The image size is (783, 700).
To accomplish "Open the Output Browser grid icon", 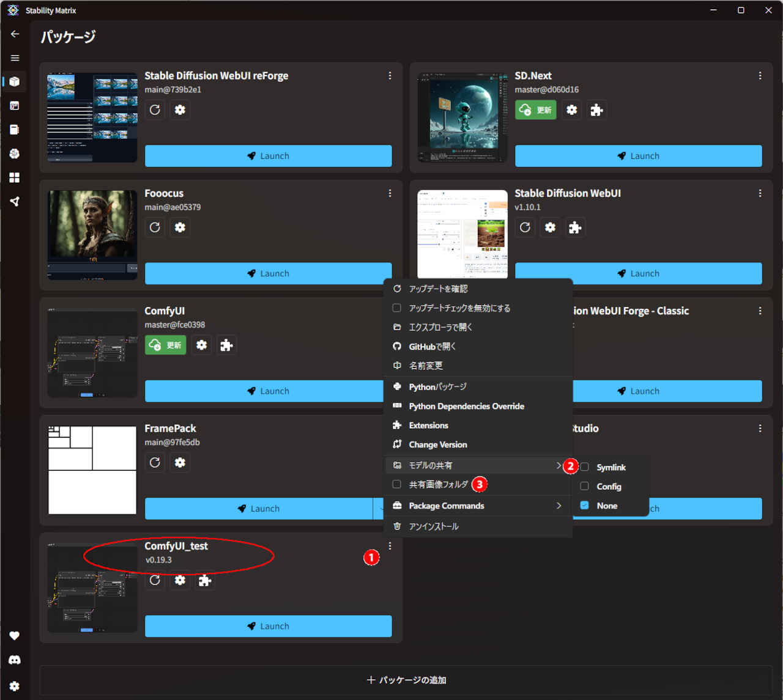I will pos(15,177).
